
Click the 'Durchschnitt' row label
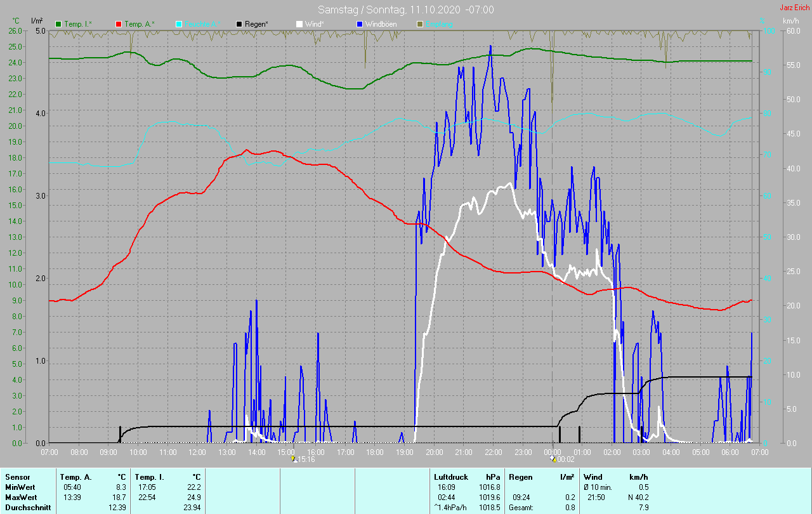27,508
